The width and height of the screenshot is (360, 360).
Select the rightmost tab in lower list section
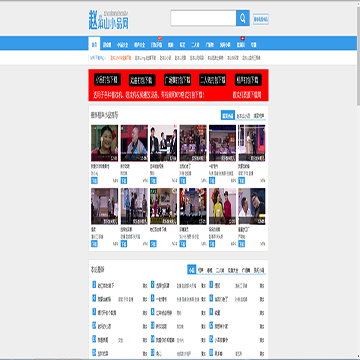click(x=259, y=270)
